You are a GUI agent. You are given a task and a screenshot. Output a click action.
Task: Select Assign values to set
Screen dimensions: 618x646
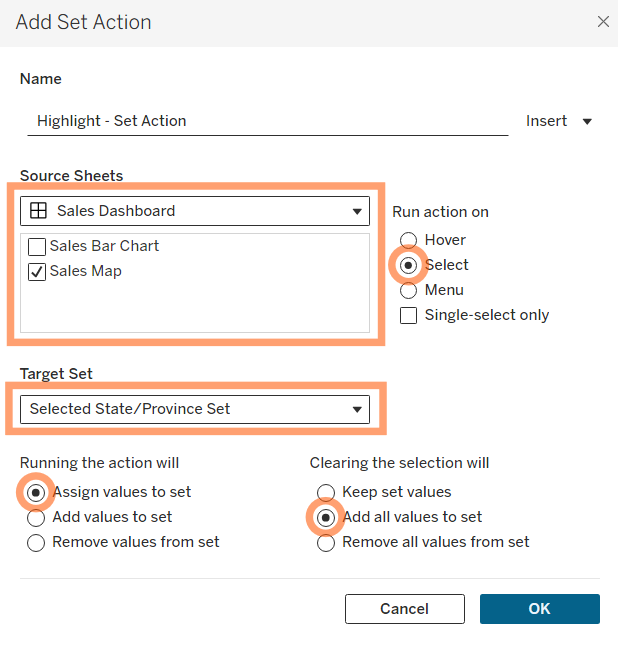pyautogui.click(x=36, y=492)
